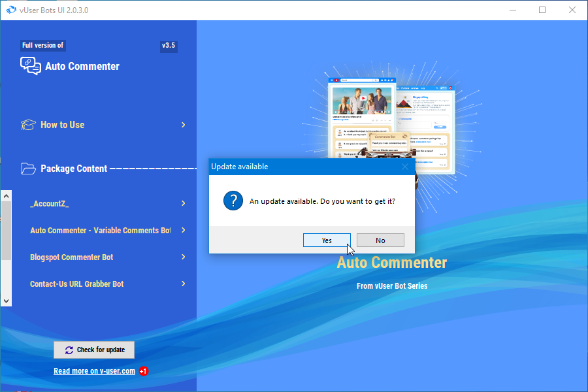Image resolution: width=588 pixels, height=392 pixels.
Task: Open the Read more on v-user.com link
Action: point(95,371)
